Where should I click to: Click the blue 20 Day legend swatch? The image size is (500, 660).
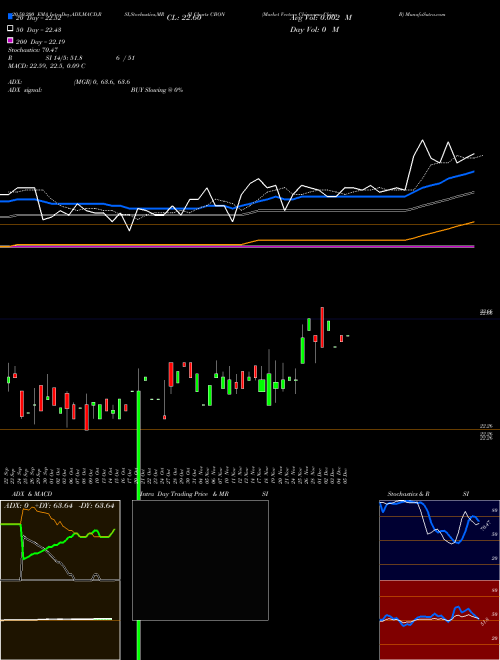[x=10, y=16]
